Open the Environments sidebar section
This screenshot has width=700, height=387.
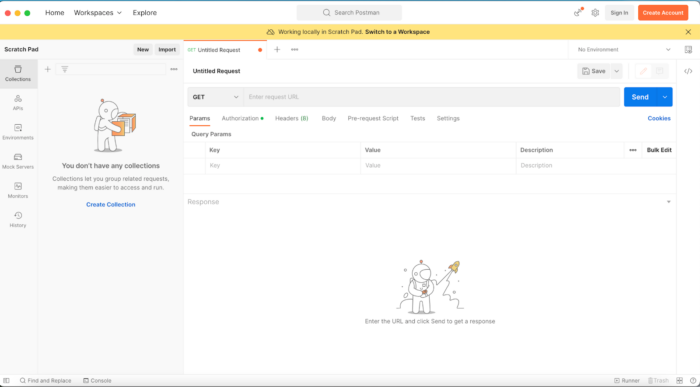(18, 132)
